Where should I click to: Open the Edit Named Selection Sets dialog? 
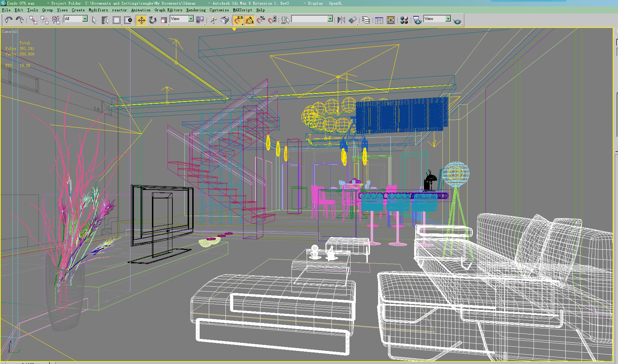click(x=285, y=20)
